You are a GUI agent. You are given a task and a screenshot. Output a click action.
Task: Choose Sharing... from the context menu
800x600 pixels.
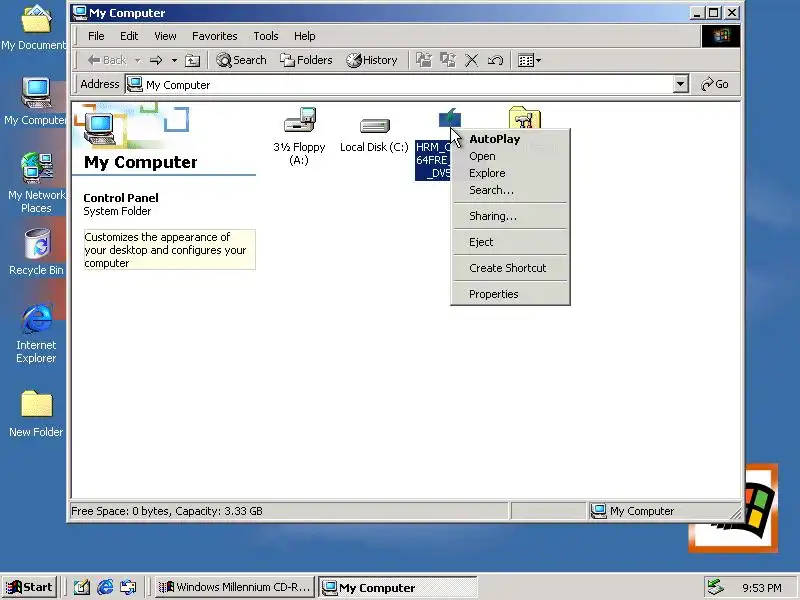coord(510,216)
